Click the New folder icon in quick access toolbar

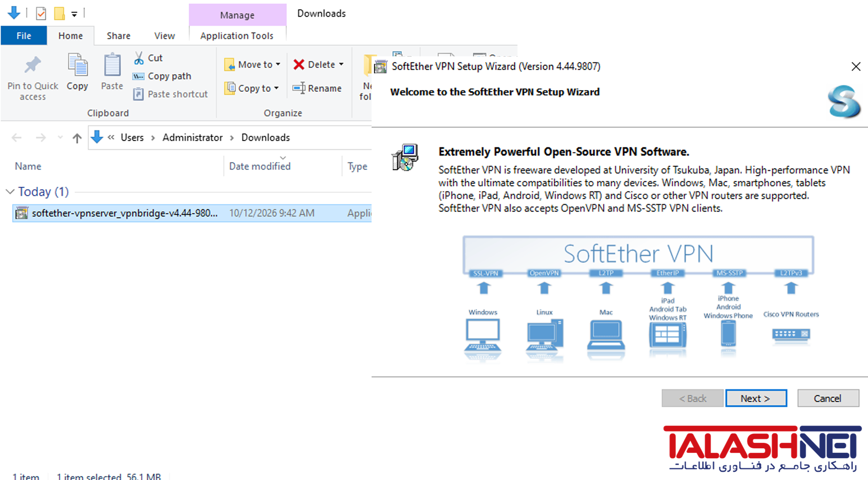[x=59, y=14]
